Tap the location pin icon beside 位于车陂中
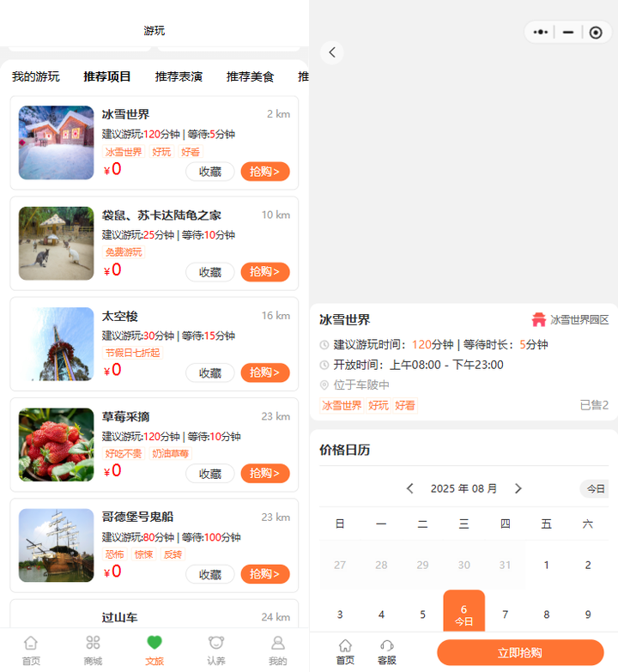 coord(324,384)
